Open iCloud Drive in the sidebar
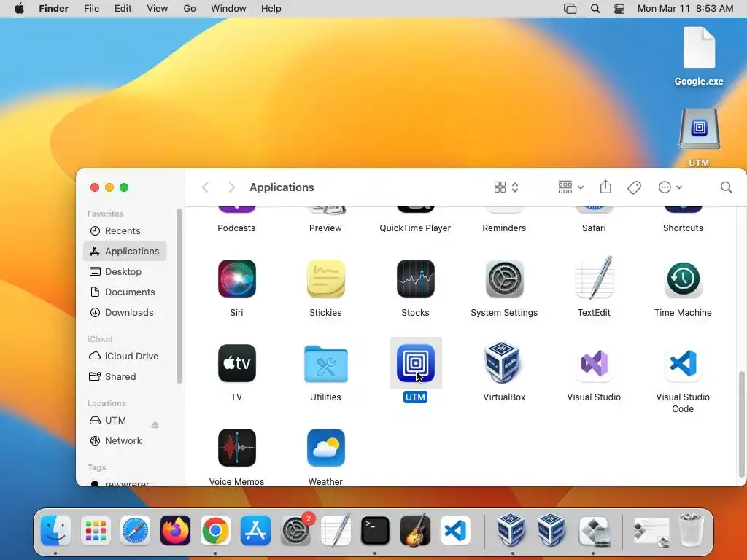 [x=124, y=356]
